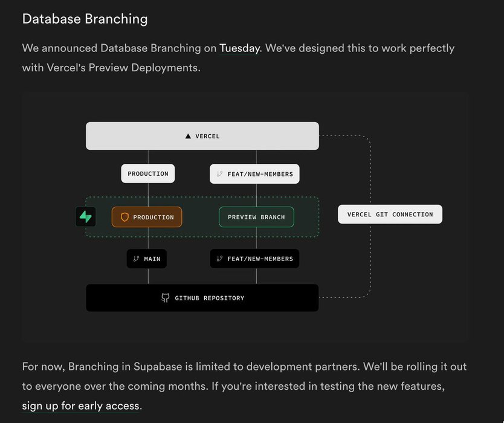The height and width of the screenshot is (423, 504).
Task: Click the GITHUB REPOSITORY label text
Action: (209, 298)
